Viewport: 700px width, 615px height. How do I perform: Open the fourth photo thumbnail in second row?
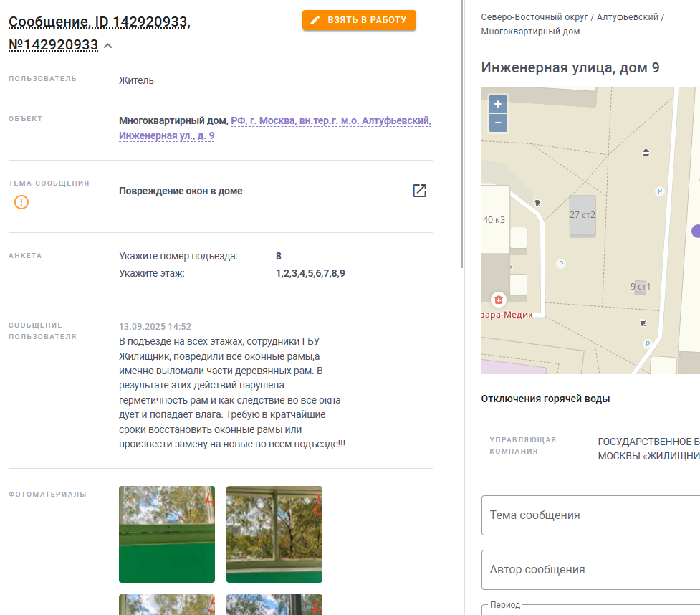(x=274, y=604)
